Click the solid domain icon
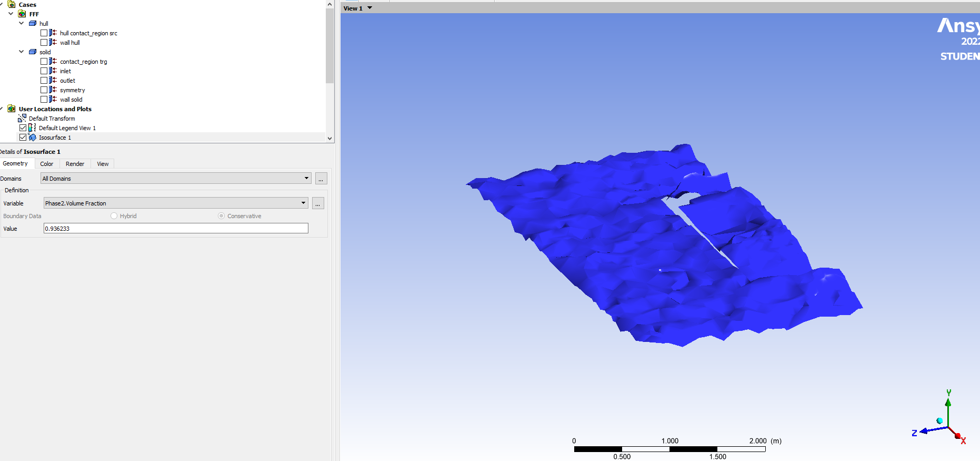 (x=33, y=52)
